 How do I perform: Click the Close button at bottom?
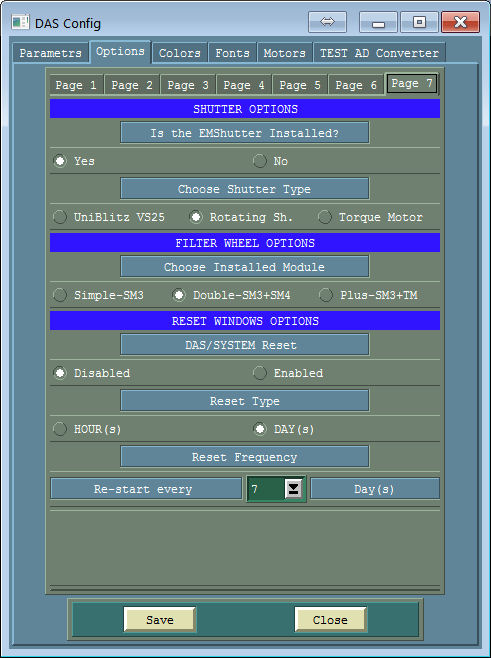point(330,619)
